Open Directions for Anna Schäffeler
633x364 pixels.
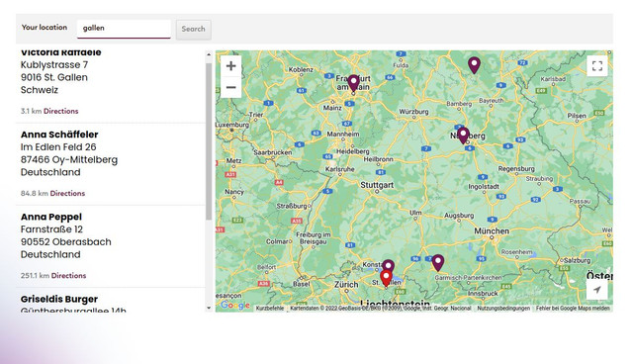(x=67, y=193)
